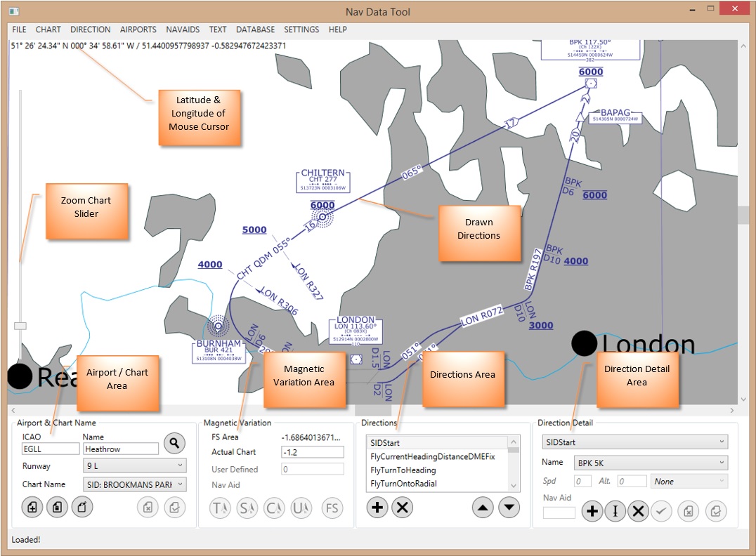Select SIDStart in the Directions list
Screen dimensions: 756x556
[437, 443]
